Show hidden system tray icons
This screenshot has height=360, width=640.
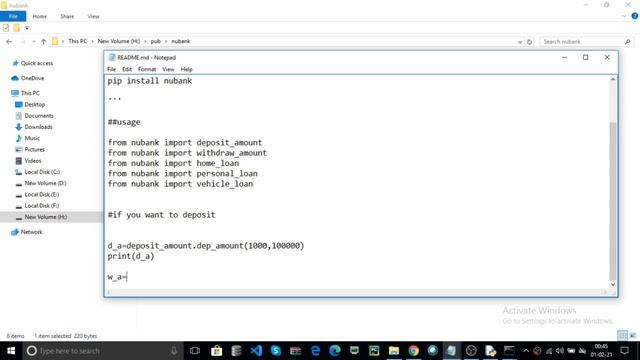pyautogui.click(x=526, y=351)
